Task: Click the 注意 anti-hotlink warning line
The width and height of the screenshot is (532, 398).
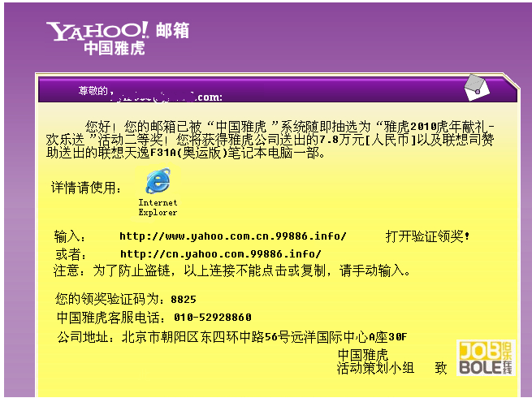Action: coord(232,270)
